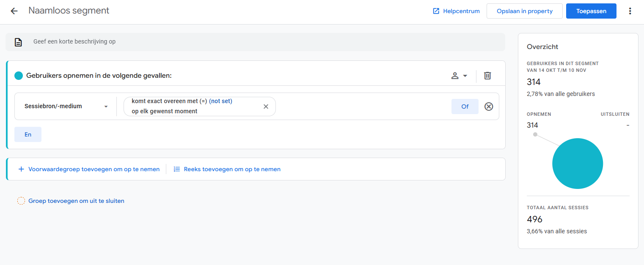Click the dashed exclude-group circle icon
644x265 pixels.
tap(21, 201)
